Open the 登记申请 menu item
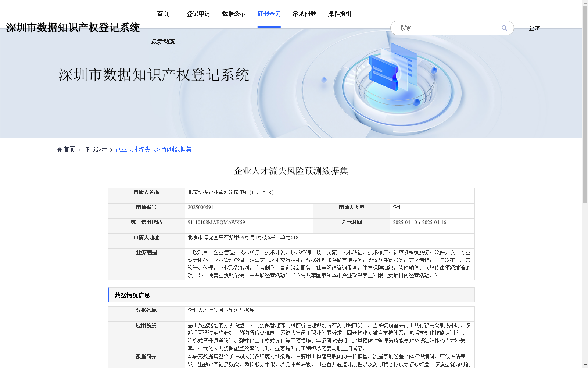The width and height of the screenshot is (588, 368). click(198, 14)
